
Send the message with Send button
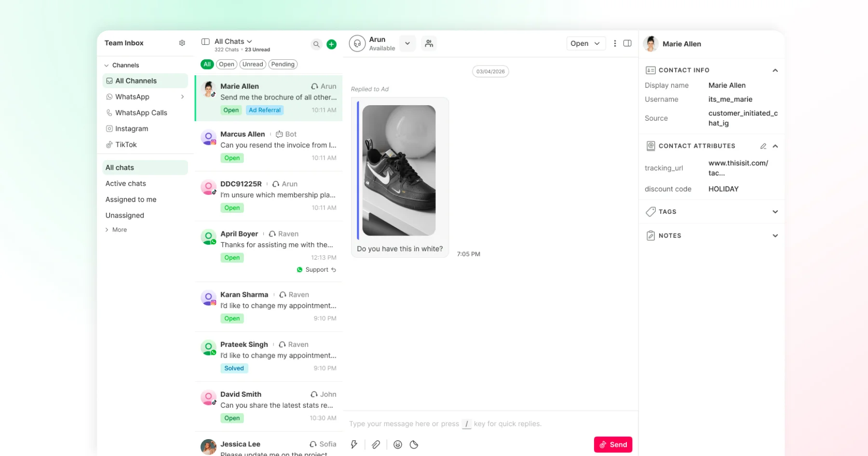(613, 444)
